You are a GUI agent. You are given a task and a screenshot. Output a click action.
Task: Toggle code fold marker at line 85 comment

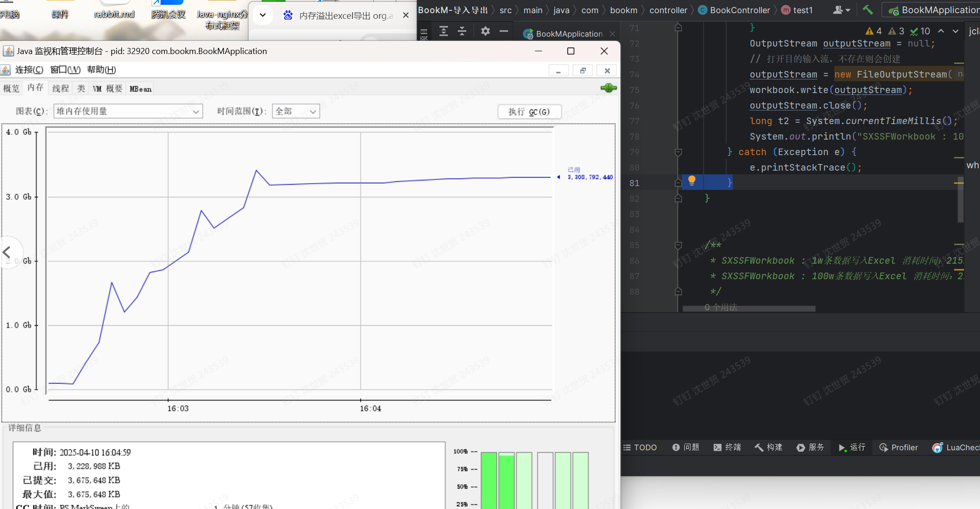pyautogui.click(x=678, y=245)
